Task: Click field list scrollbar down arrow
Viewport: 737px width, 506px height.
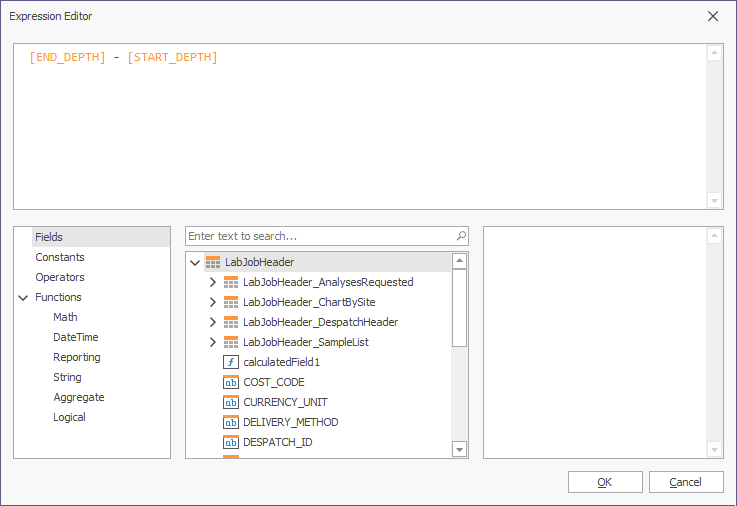Action: (459, 449)
